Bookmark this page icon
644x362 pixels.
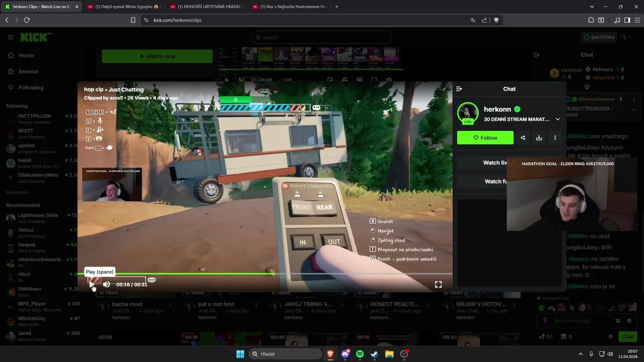point(133,20)
